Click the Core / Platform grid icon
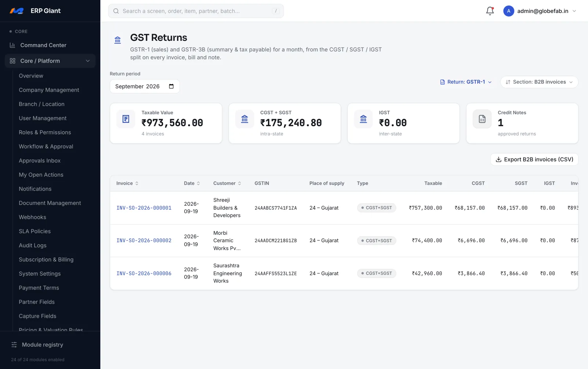This screenshot has height=369, width=588. coord(12,61)
